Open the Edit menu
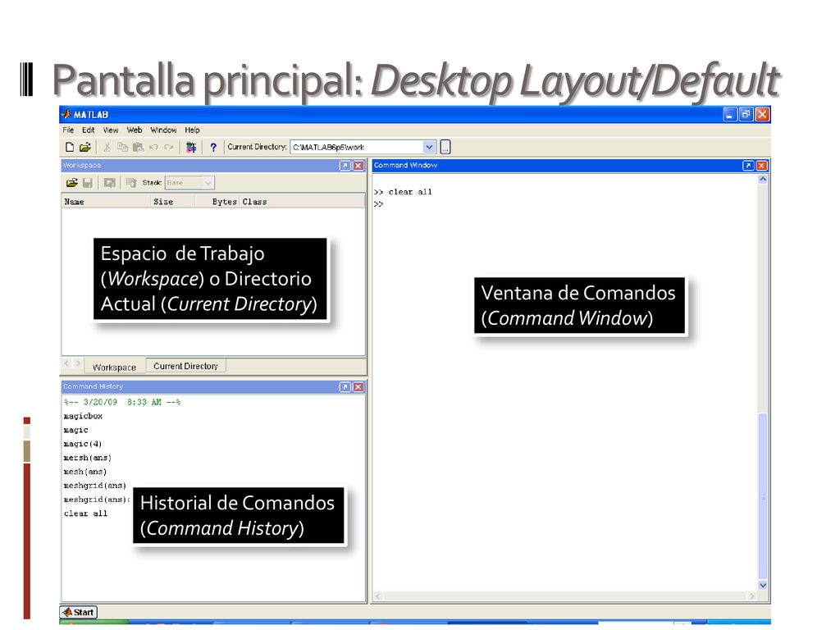Viewport: 840px width, 630px height. click(89, 130)
